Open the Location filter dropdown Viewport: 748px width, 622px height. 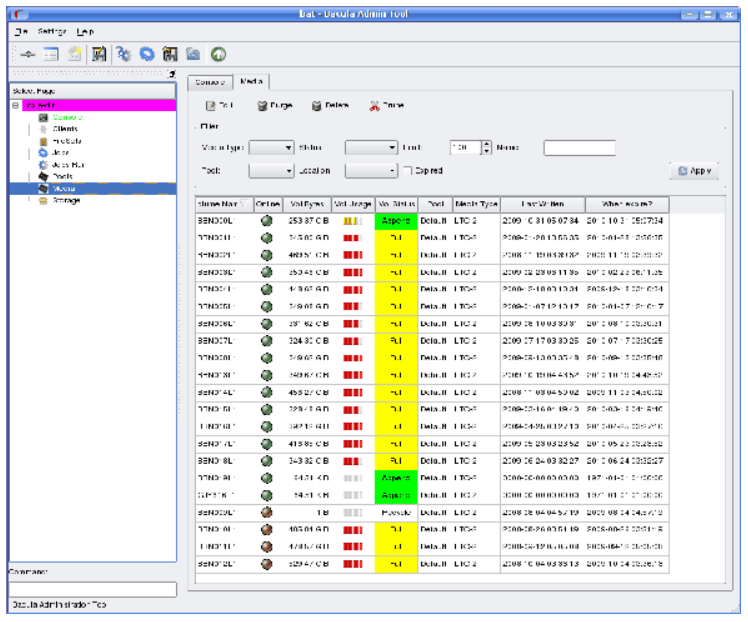[371, 171]
